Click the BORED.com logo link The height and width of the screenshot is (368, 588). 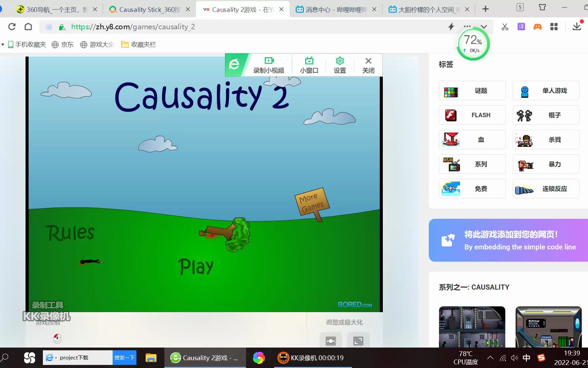pos(355,304)
